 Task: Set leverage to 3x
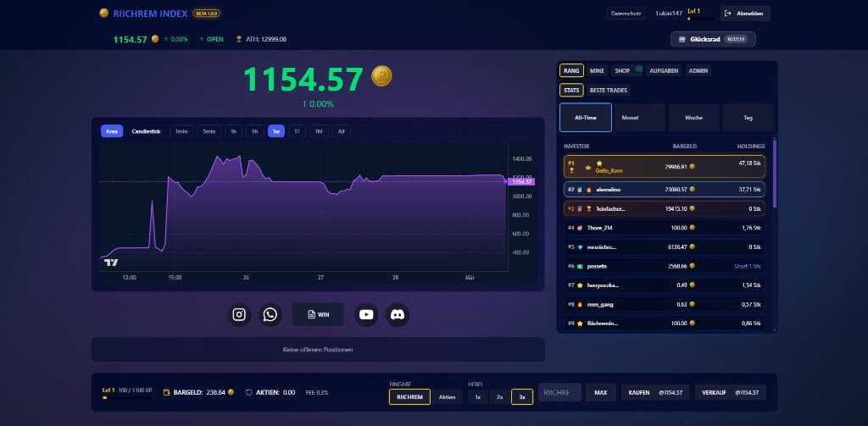click(522, 396)
